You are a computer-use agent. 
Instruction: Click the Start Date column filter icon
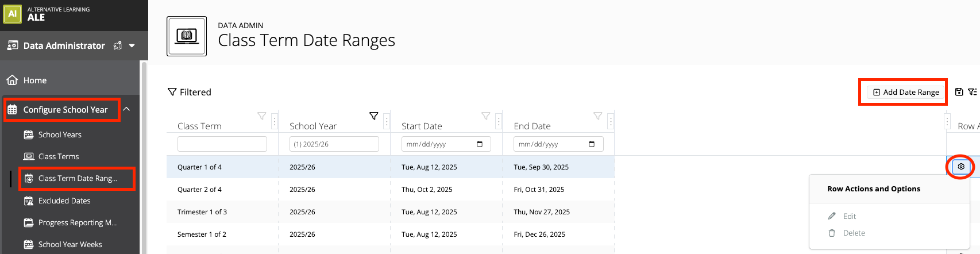(486, 116)
